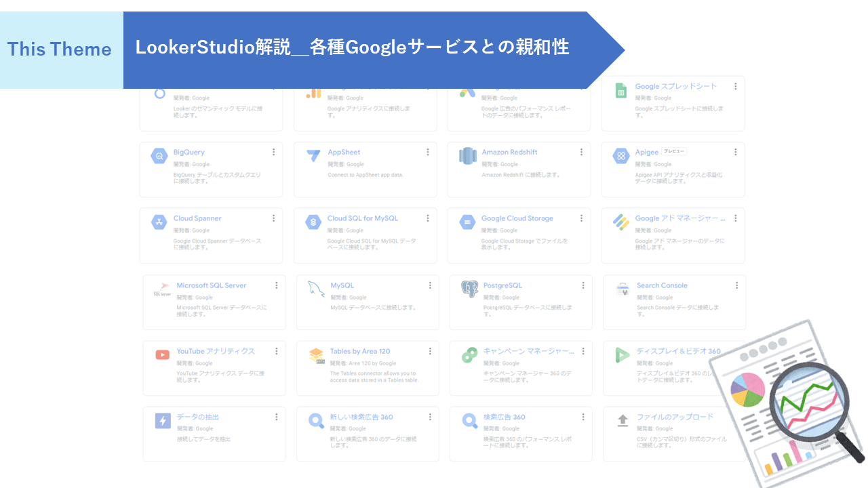This screenshot has width=868, height=488.
Task: Click the MySQL dolphin icon
Action: tap(316, 289)
